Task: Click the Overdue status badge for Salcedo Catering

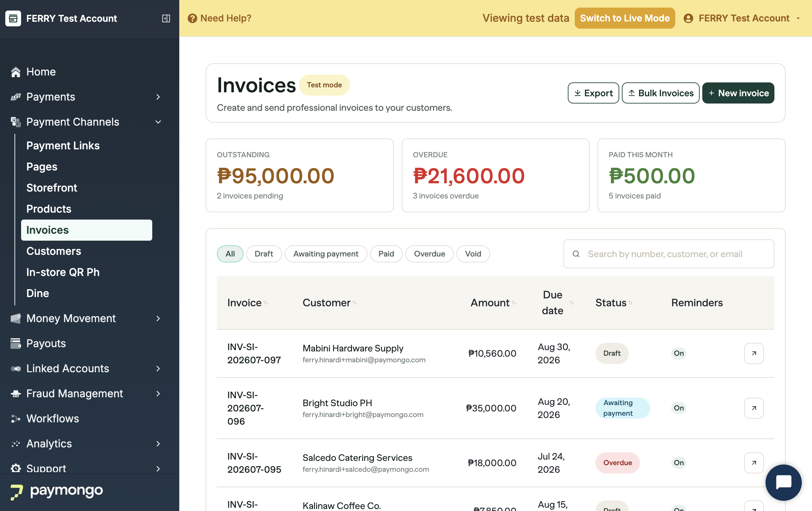Action: pos(618,463)
